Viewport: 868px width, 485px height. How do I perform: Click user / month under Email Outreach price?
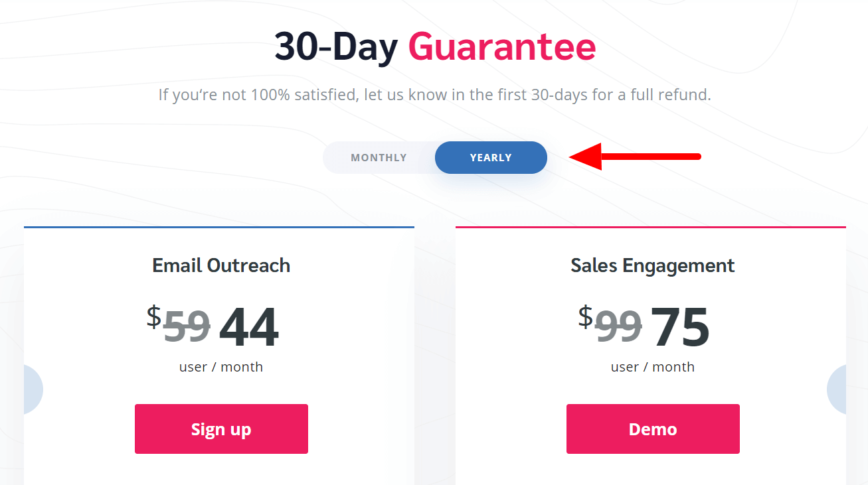click(x=221, y=367)
